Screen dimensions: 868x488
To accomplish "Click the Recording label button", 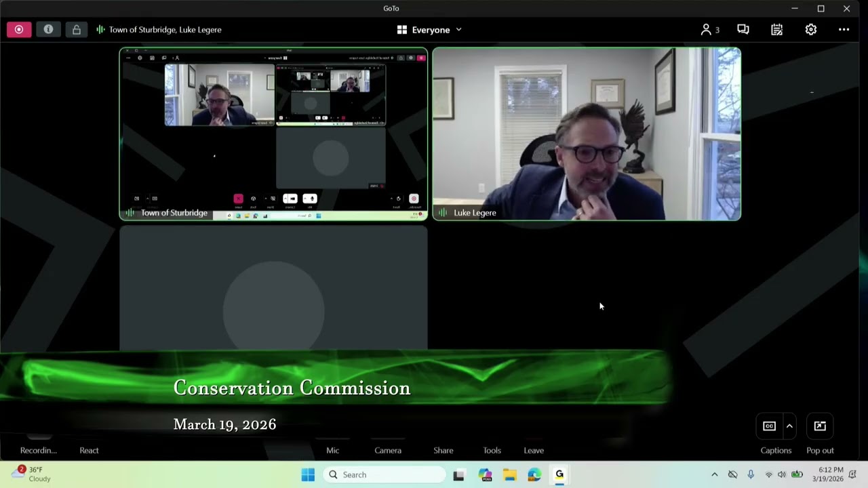I will (38, 450).
